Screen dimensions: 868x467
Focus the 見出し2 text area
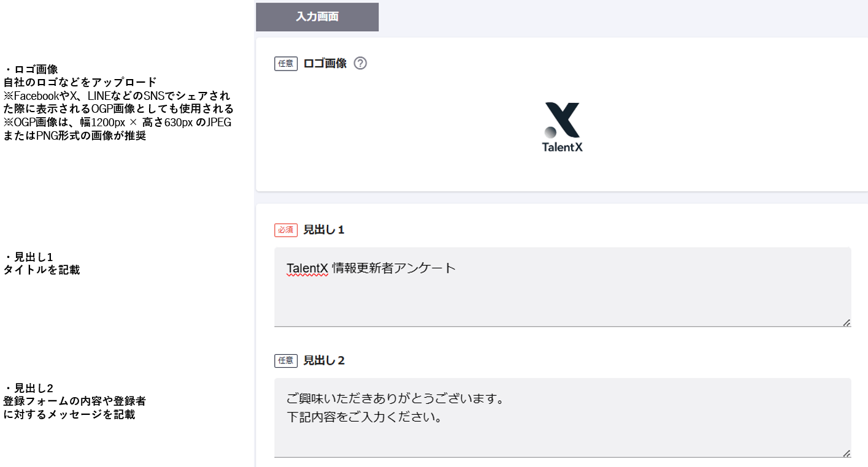(562, 435)
